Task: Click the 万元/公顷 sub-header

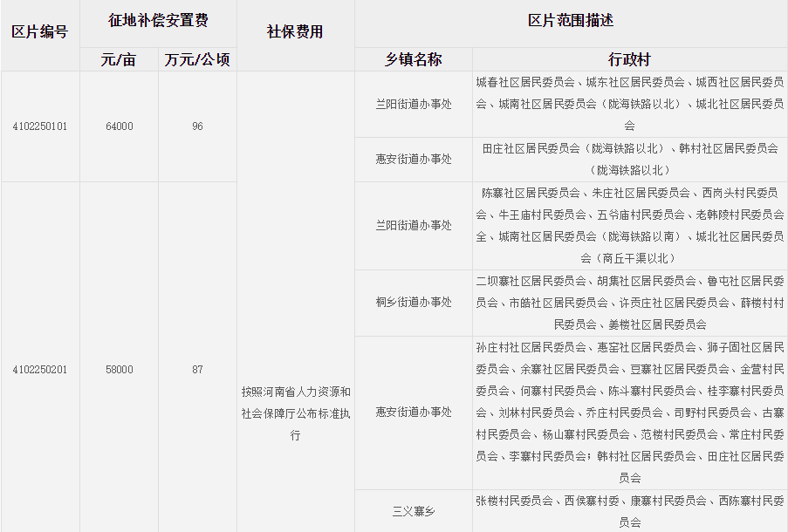Action: (197, 60)
